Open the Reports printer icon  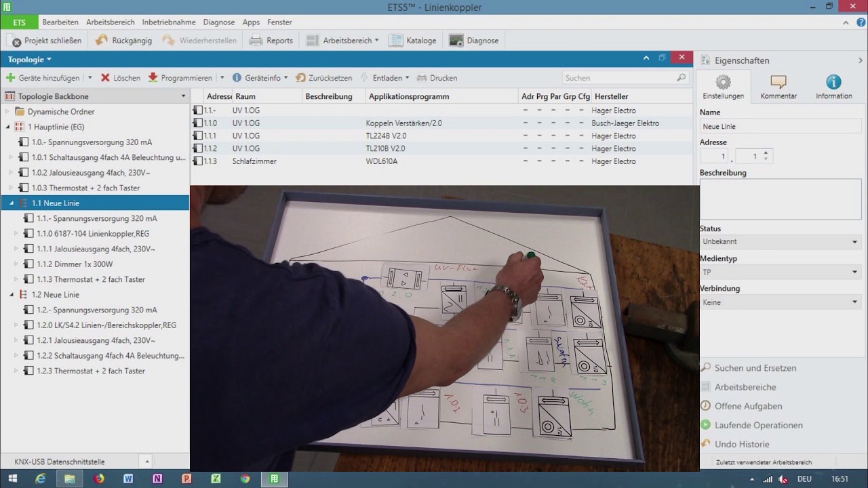(256, 41)
